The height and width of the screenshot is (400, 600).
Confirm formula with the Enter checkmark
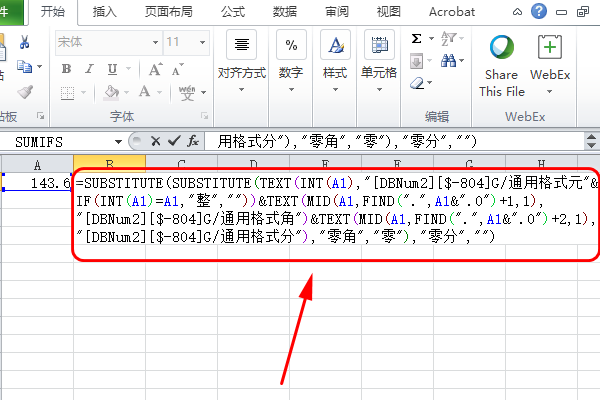tap(173, 141)
